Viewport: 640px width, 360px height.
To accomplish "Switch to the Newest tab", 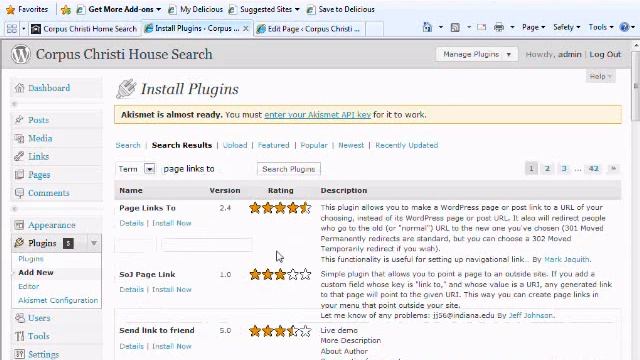I will [x=351, y=145].
